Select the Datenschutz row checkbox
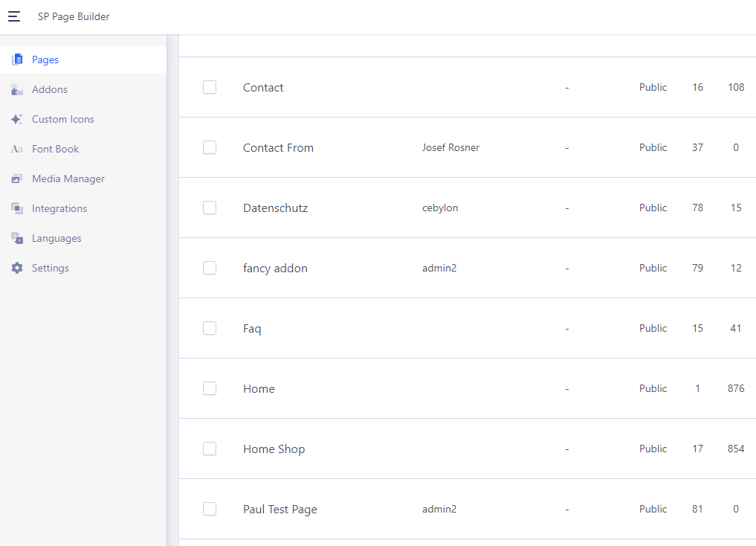This screenshot has height=546, width=756. 210,208
